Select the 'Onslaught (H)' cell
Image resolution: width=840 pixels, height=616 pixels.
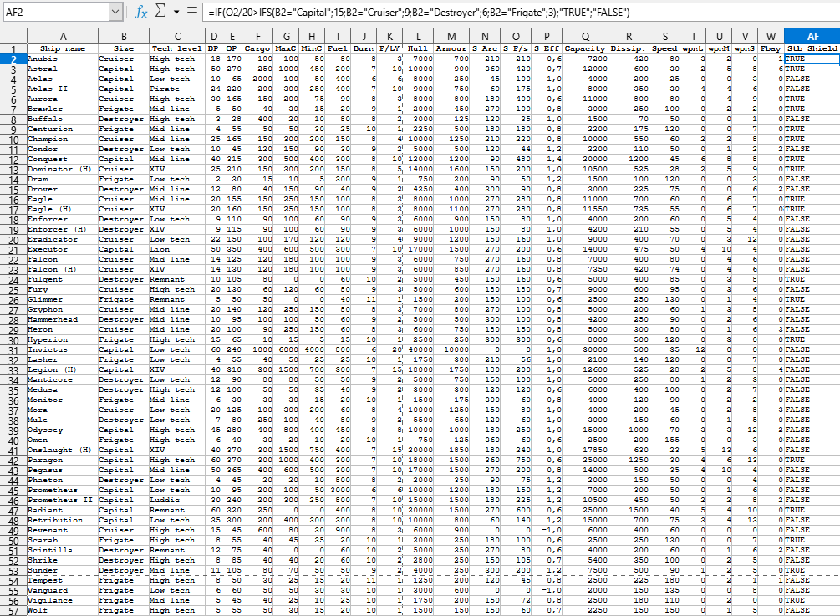(63, 450)
